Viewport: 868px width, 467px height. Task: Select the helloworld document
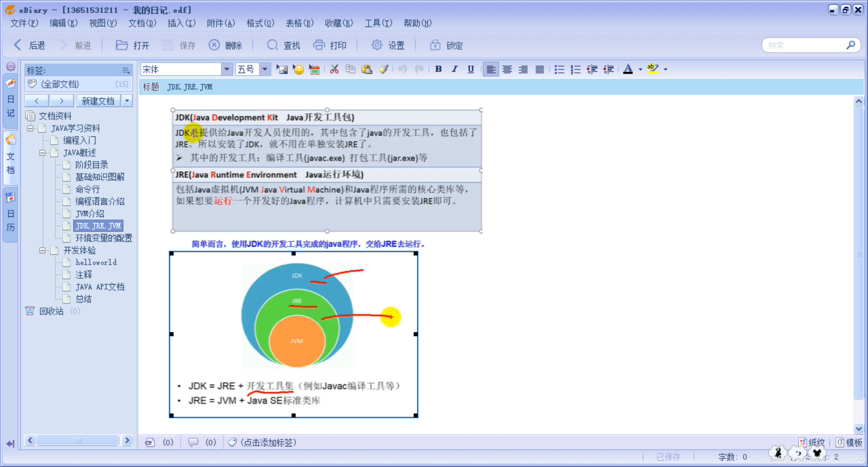coord(96,262)
